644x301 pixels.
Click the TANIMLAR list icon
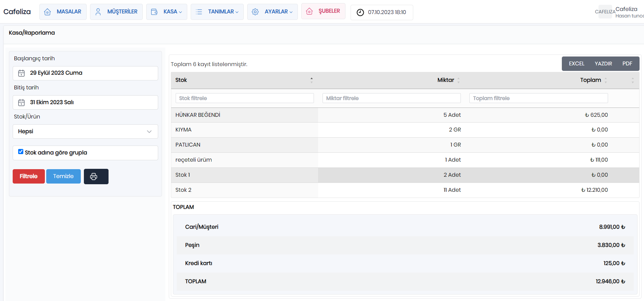(199, 12)
